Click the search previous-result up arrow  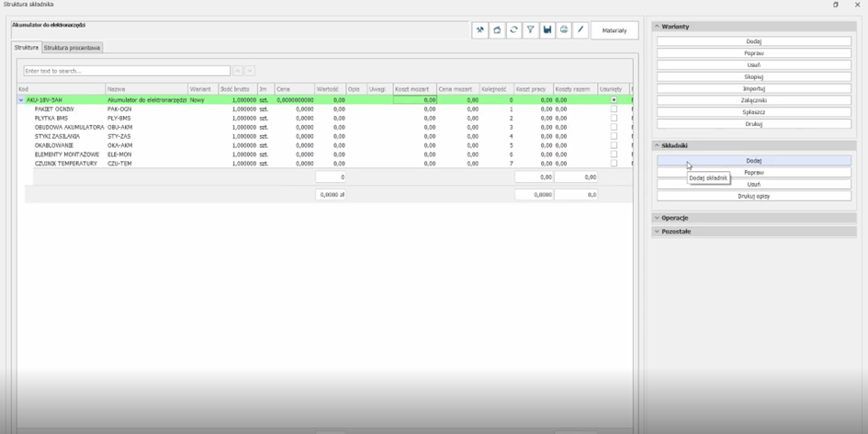pyautogui.click(x=238, y=71)
